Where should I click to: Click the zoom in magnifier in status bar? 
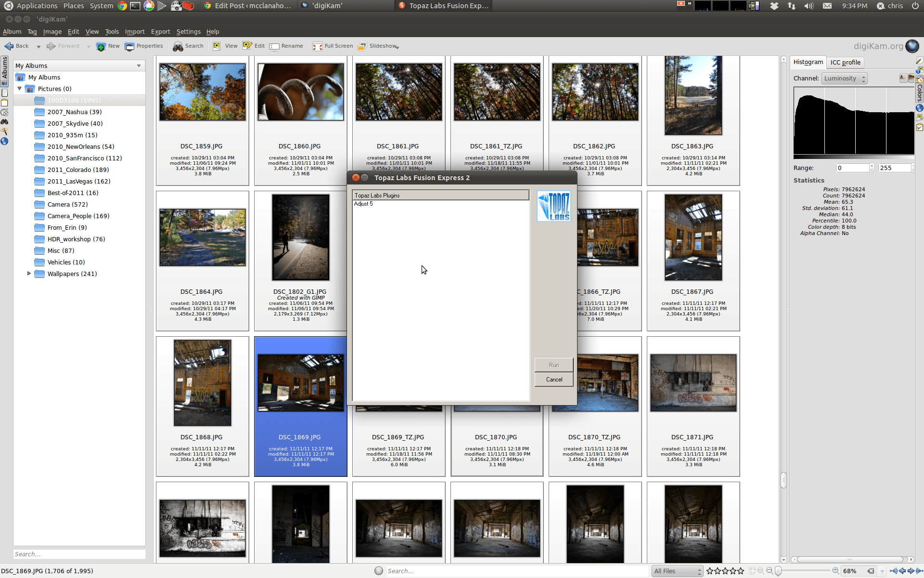pos(835,571)
